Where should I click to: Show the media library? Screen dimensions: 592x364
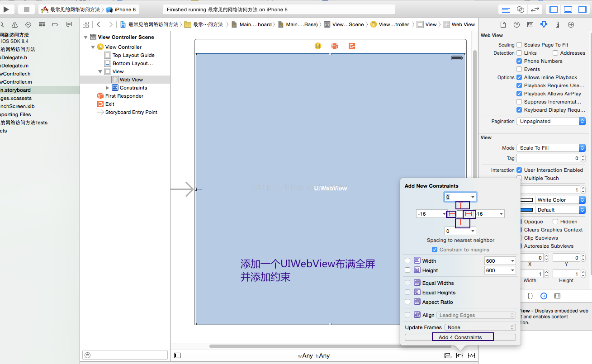557,296
